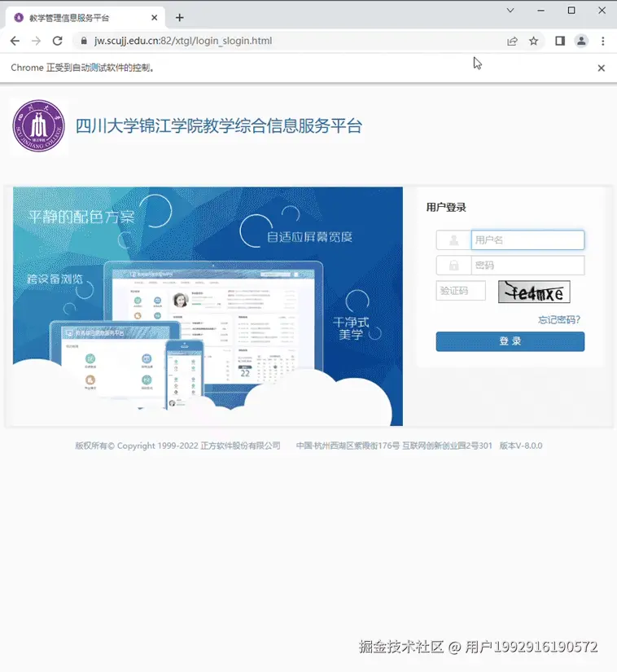
Task: Refresh the fe4mxe captcha image
Action: click(x=534, y=292)
